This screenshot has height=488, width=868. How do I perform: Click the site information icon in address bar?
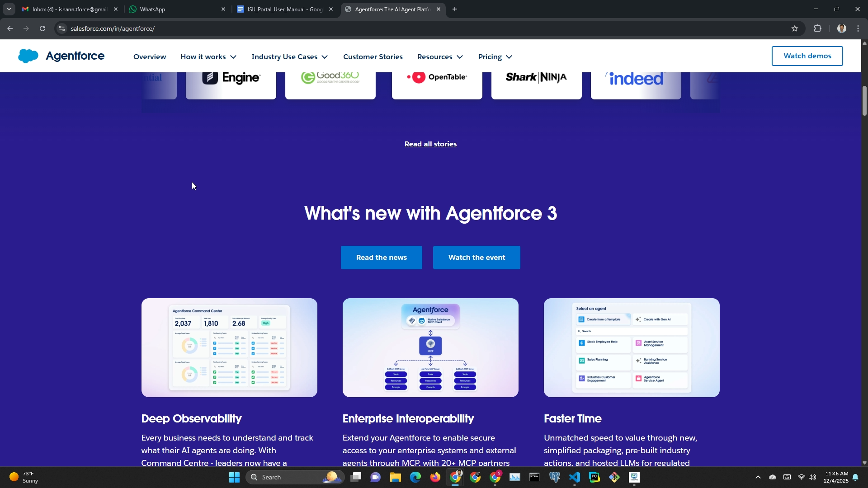[x=62, y=28]
